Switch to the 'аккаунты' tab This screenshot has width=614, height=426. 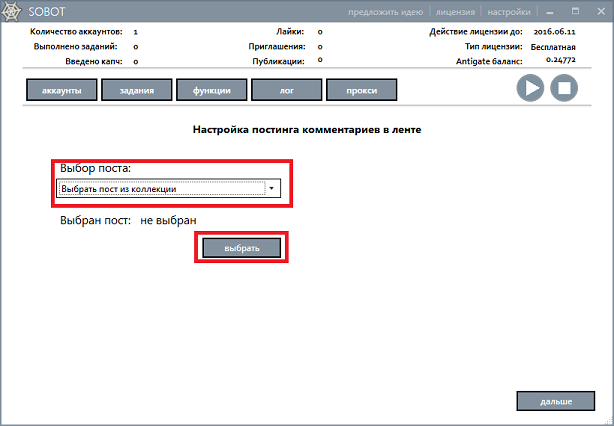click(x=61, y=90)
